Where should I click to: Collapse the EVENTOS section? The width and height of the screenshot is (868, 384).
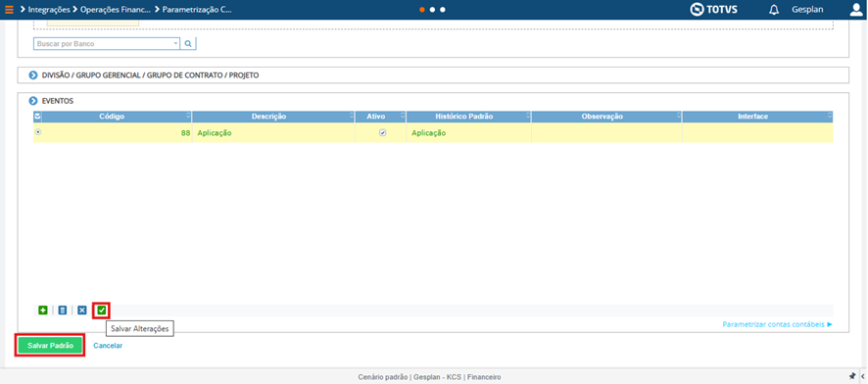(x=33, y=101)
